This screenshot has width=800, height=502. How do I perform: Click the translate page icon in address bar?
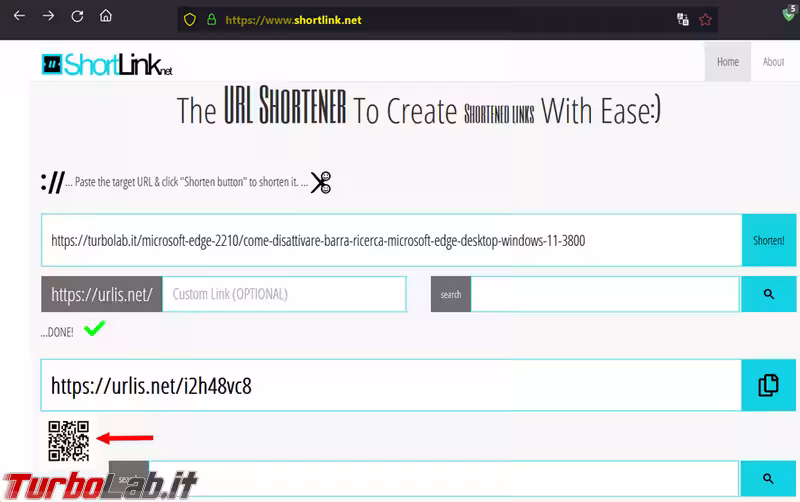pos(683,19)
